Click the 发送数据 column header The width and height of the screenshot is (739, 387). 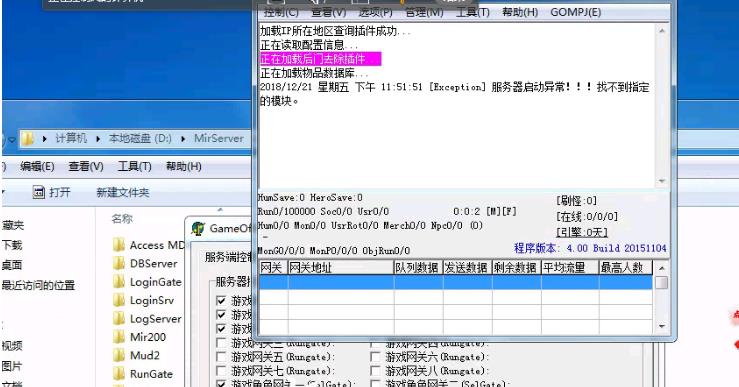pyautogui.click(x=467, y=268)
